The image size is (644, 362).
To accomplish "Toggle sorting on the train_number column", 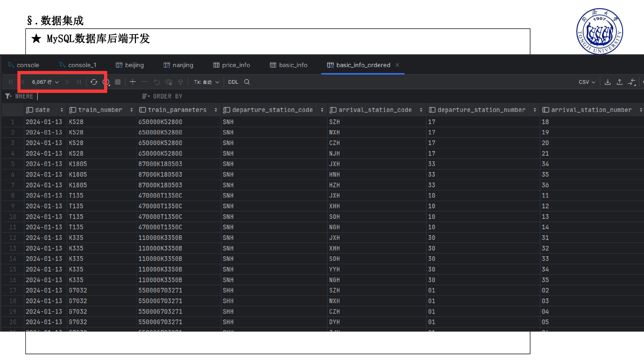I will (132, 110).
